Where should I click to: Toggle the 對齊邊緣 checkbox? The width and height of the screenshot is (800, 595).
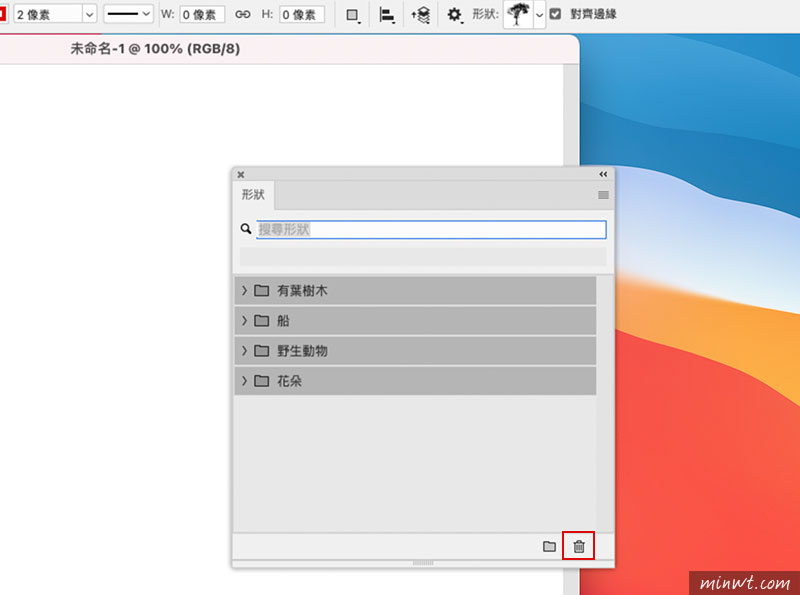tap(555, 14)
